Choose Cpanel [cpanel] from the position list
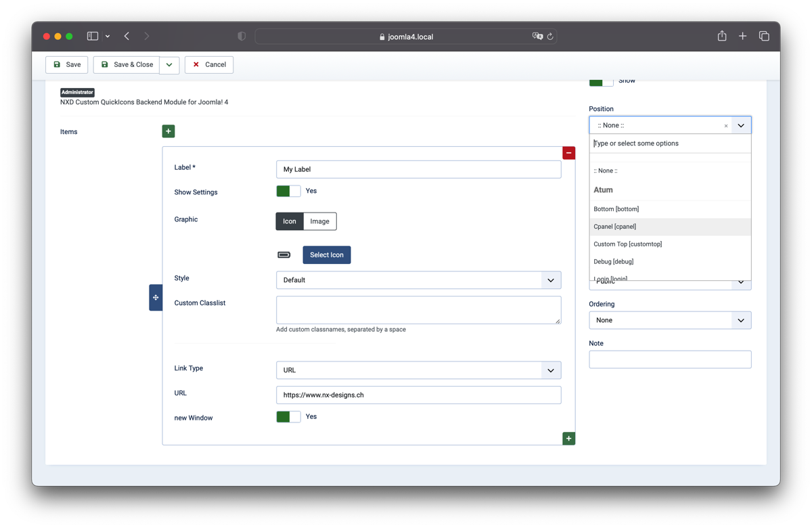 coord(615,227)
